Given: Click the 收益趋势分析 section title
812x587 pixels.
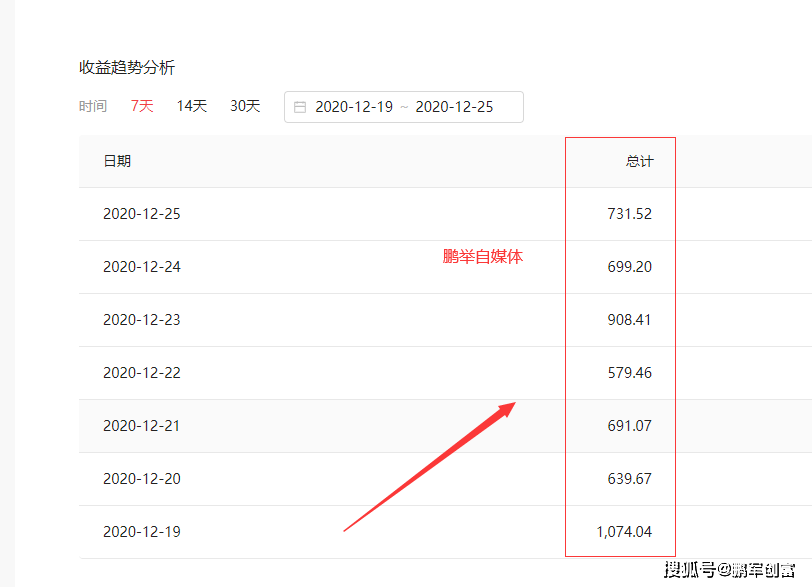Looking at the screenshot, I should pos(127,67).
